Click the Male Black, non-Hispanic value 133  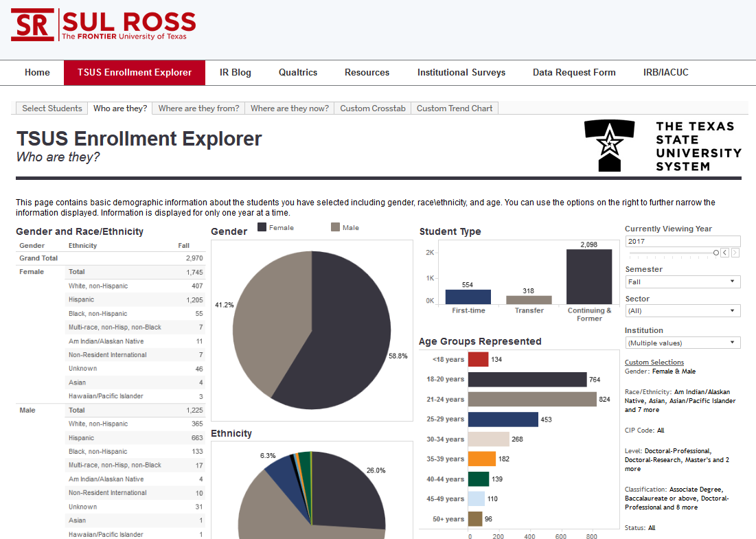coord(197,452)
